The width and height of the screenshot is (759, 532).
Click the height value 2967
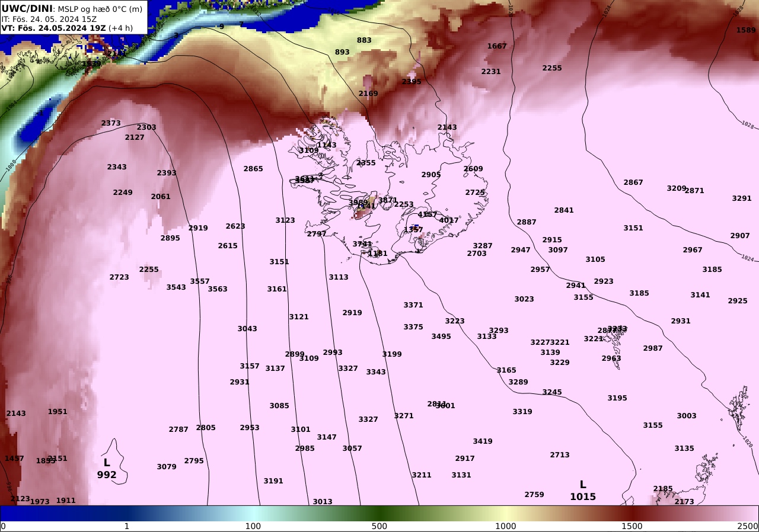tap(693, 250)
